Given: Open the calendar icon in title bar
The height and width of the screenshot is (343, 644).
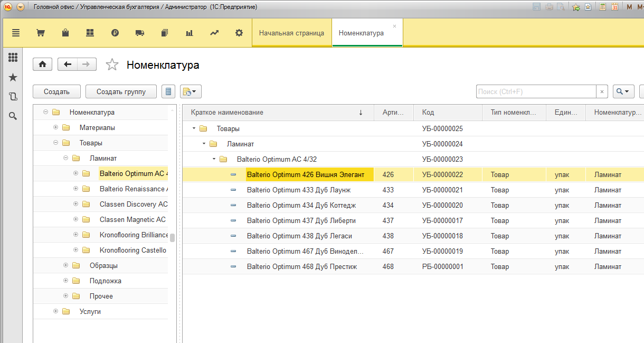Looking at the screenshot, I should click(x=615, y=7).
